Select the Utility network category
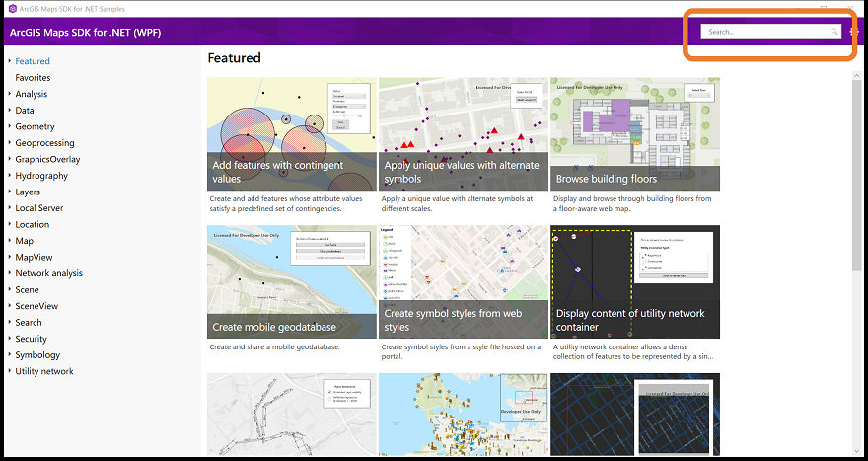The height and width of the screenshot is (461, 868). click(44, 371)
